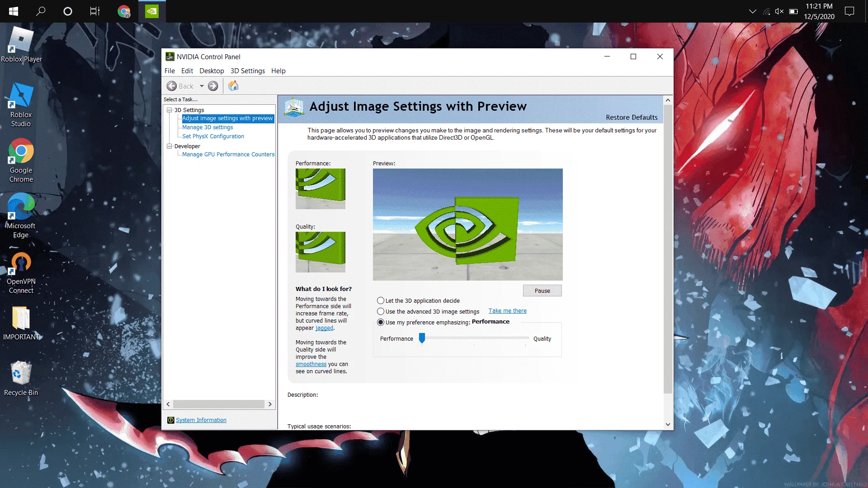Select 'Let the 3D application decide' radio
Viewport: 868px width, 488px height.
[x=381, y=301]
